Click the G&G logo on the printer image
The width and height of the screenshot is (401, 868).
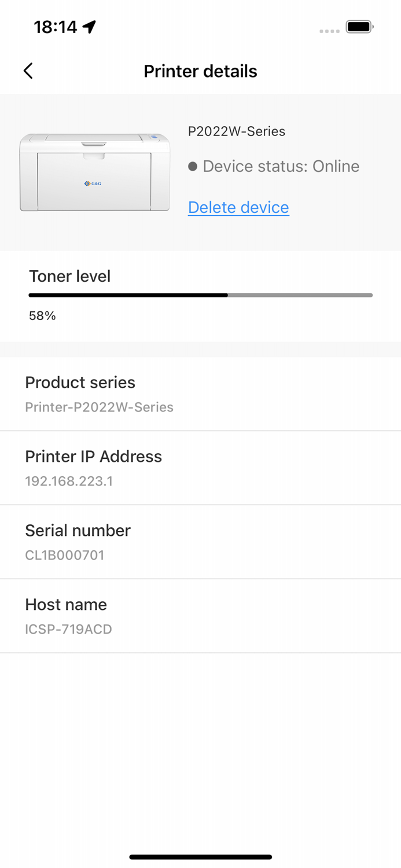tap(94, 183)
